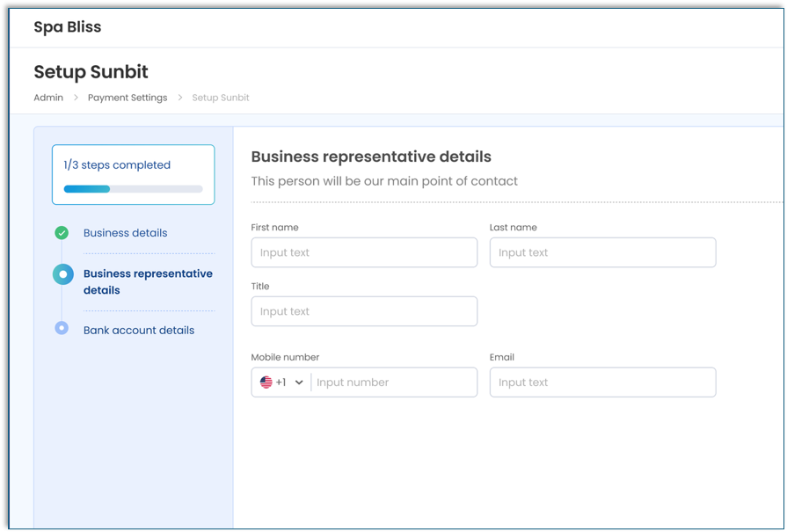Click the Setup Sunbit breadcrumb
The width and height of the screenshot is (787, 532).
(x=221, y=98)
